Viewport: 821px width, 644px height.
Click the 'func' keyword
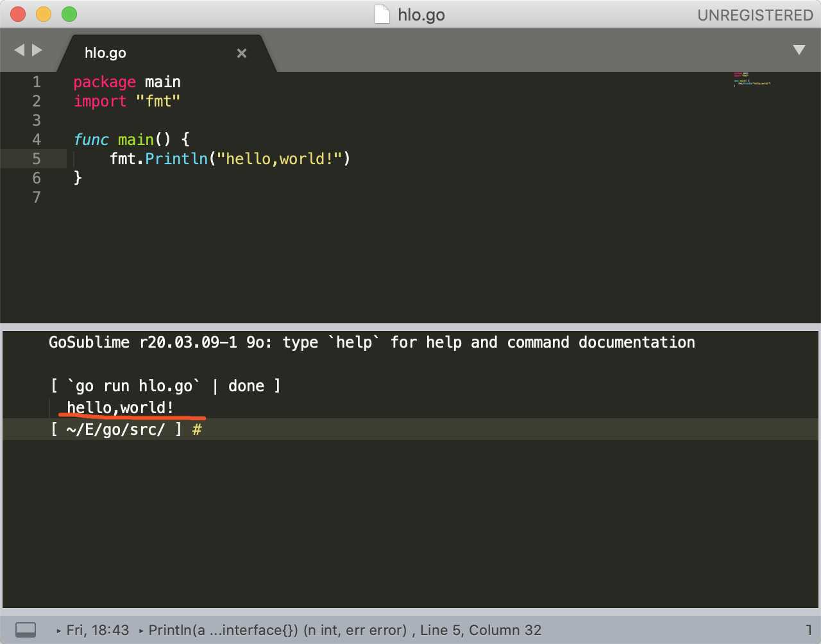tap(91, 140)
